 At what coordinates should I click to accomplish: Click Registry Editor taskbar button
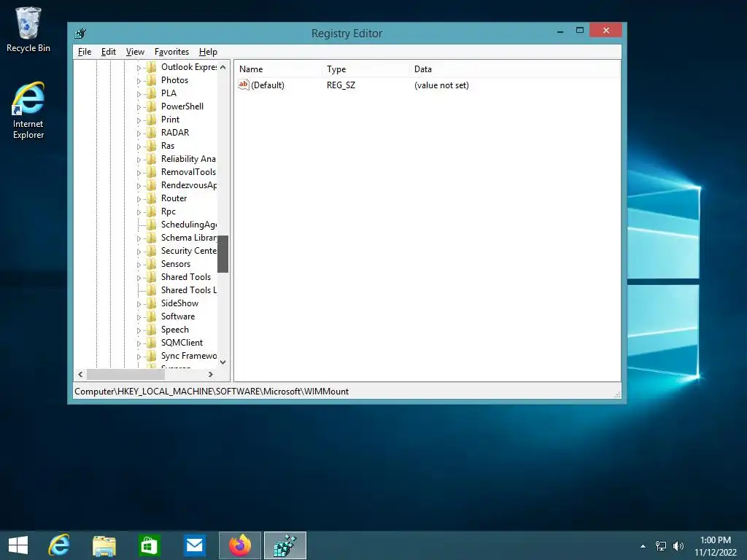click(285, 545)
